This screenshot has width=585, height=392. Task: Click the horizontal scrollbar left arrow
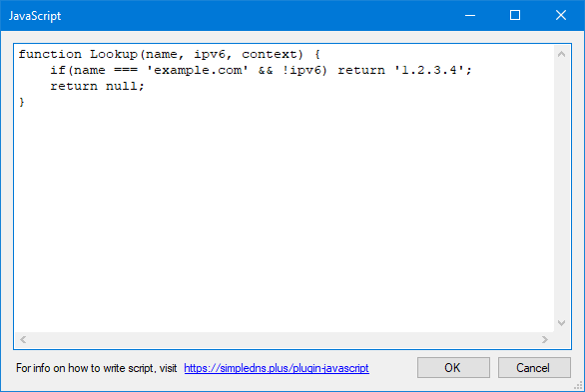click(23, 339)
